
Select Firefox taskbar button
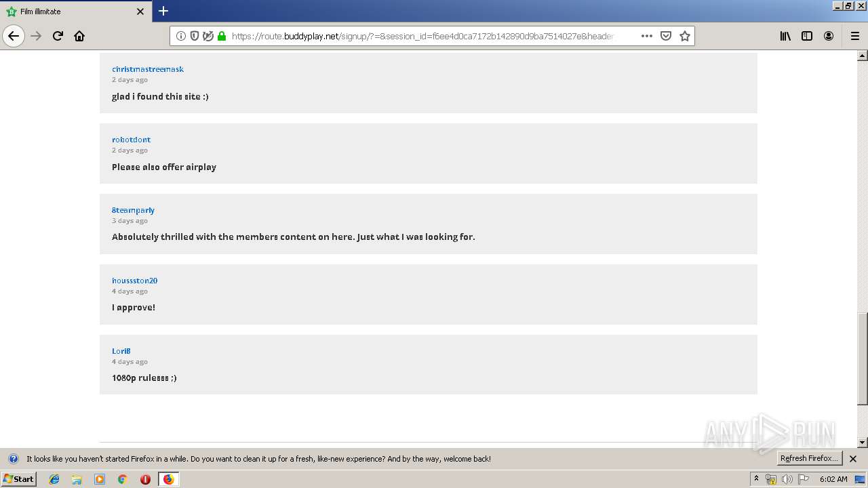[x=168, y=479]
